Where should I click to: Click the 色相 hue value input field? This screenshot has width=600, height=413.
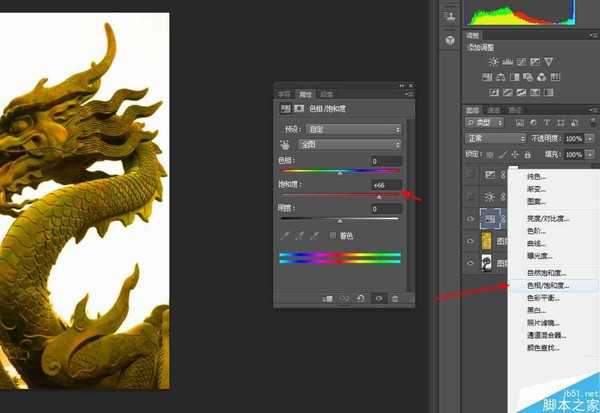click(x=385, y=161)
